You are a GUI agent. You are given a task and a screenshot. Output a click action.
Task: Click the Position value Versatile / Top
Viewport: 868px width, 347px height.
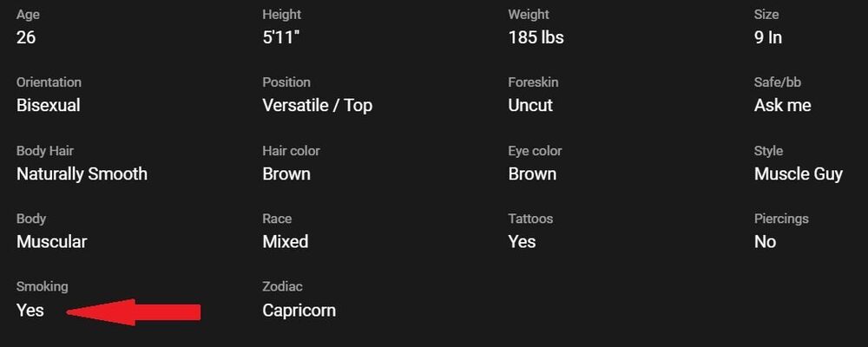[x=317, y=105]
